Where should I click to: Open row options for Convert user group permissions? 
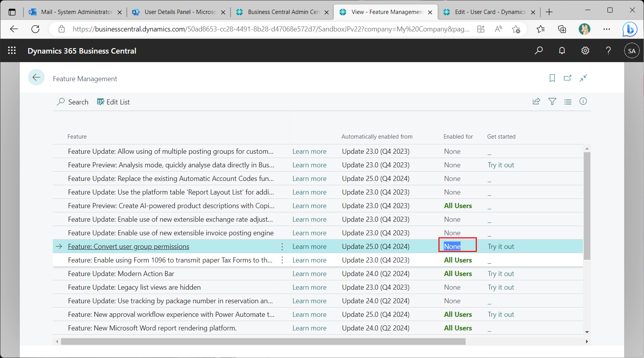coord(282,246)
